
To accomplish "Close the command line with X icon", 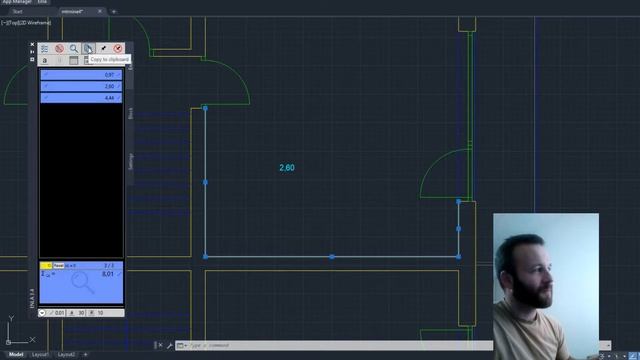I will (x=160, y=345).
